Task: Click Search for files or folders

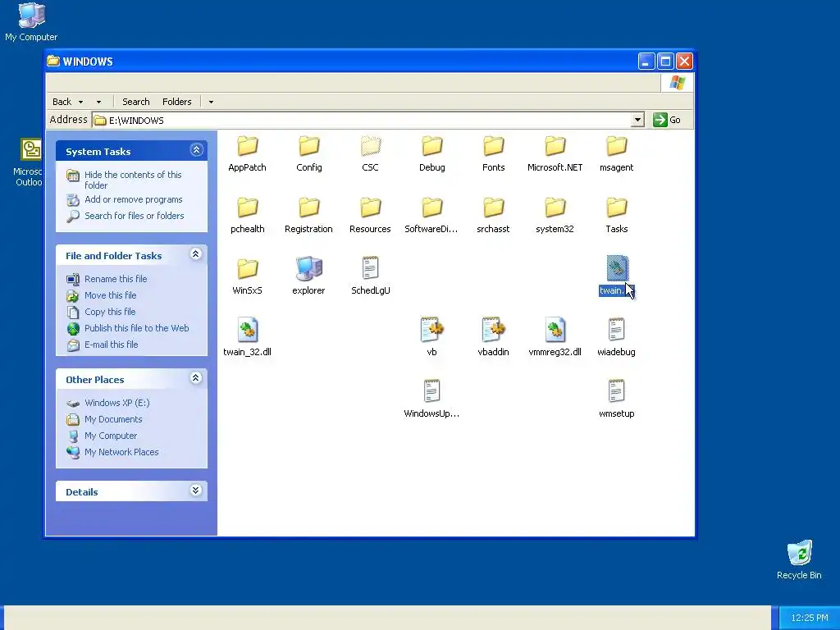Action: [x=134, y=216]
